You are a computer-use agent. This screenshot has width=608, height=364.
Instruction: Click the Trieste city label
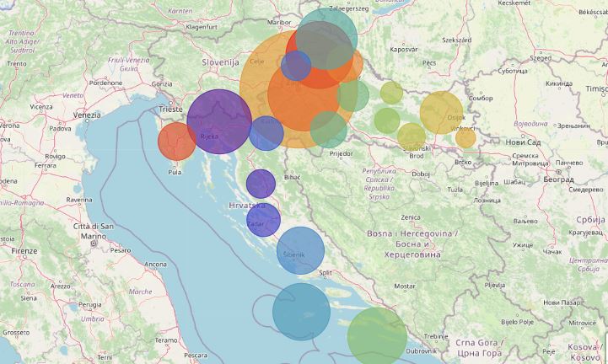click(x=170, y=110)
